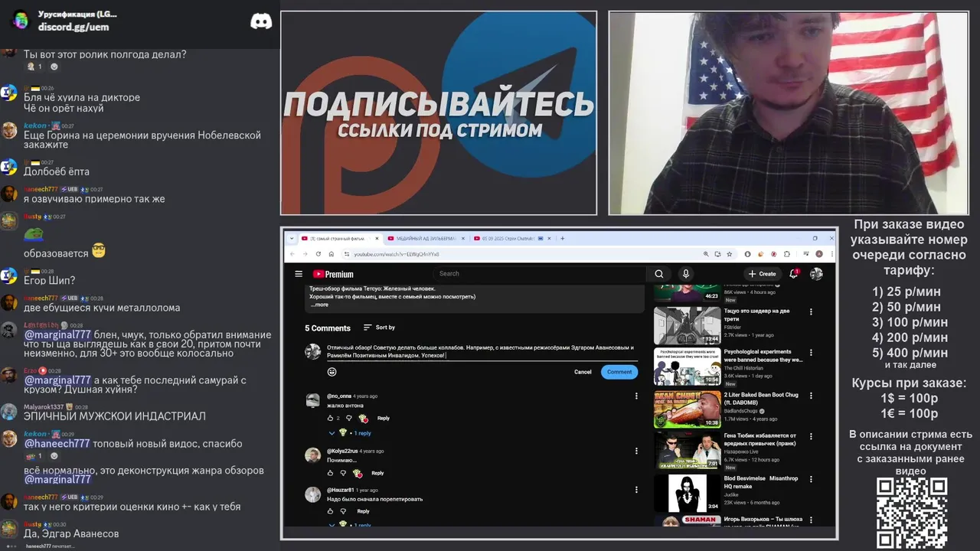Like the @no_onna comment

pyautogui.click(x=330, y=418)
